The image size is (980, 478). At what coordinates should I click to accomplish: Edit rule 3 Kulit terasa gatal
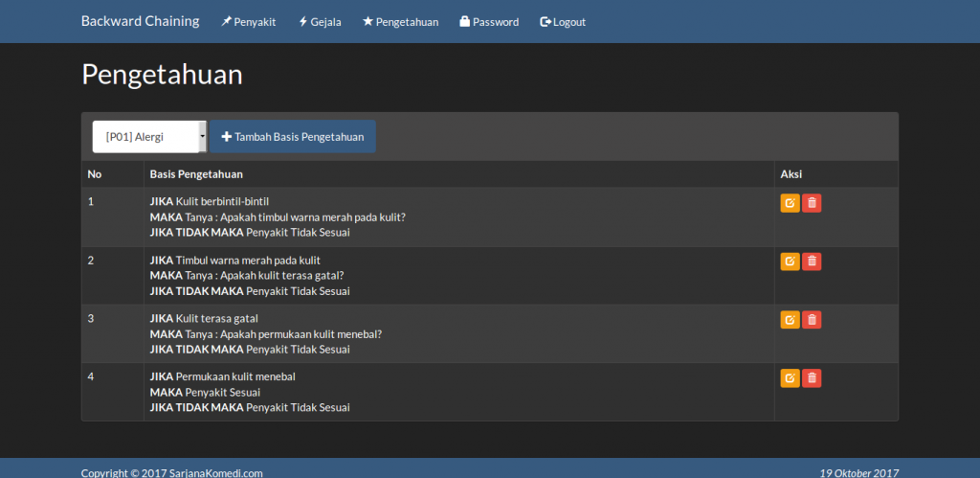tap(790, 320)
